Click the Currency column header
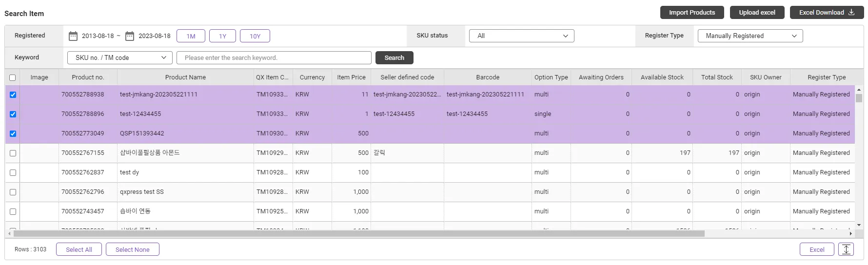Screen dimensions: 868x265 (312, 77)
